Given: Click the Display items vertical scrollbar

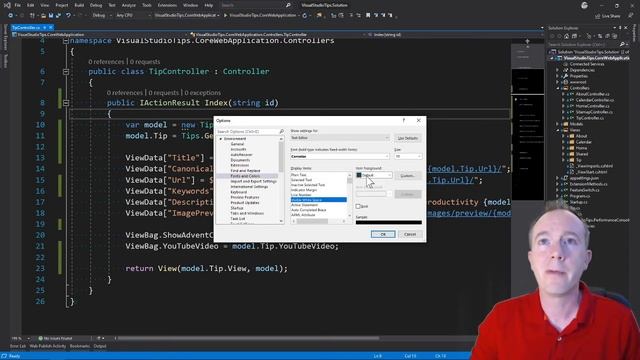Looking at the screenshot, I should click(349, 195).
